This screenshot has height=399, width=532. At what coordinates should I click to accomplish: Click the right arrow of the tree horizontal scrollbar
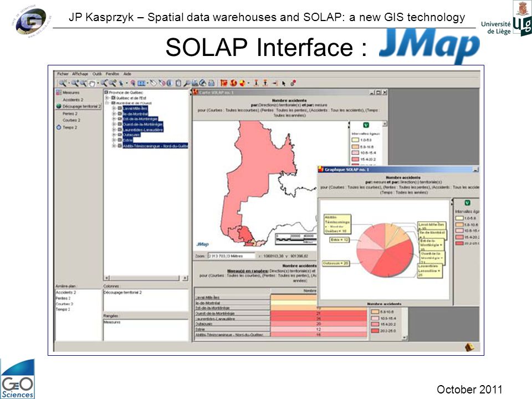[185, 278]
